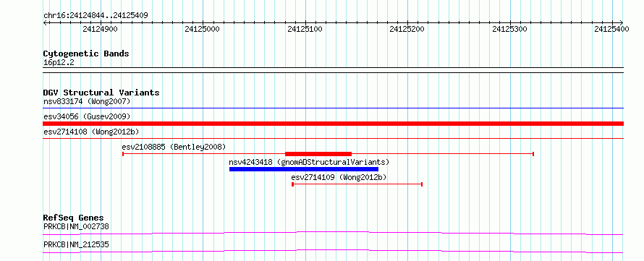The image size is (644, 261).
Task: Click the esv2714108 (Wong2012b) label
Action: (91, 132)
